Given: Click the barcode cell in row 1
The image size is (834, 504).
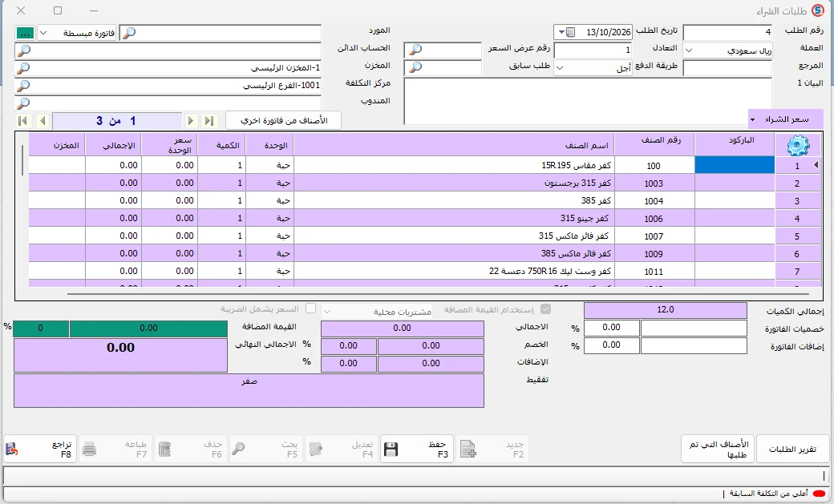Looking at the screenshot, I should [x=735, y=165].
